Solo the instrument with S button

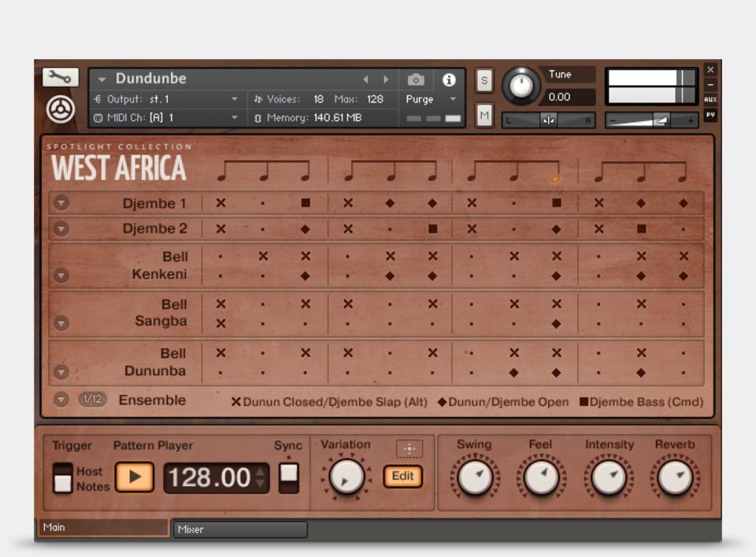tap(484, 80)
